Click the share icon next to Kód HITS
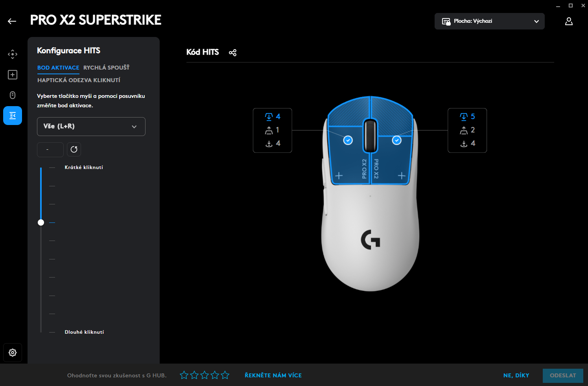This screenshot has width=588, height=386. (232, 52)
